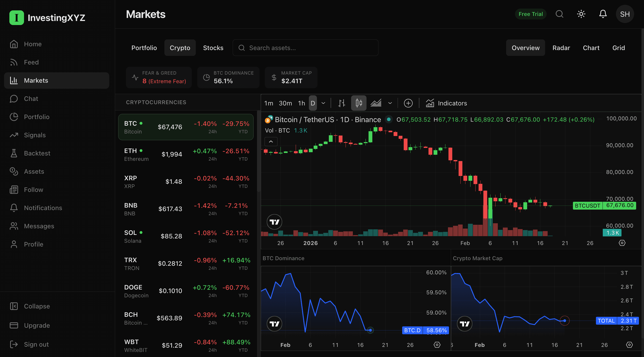Viewport: 644px width, 357px height.
Task: Select the candlestick chart type icon
Action: [x=358, y=103]
